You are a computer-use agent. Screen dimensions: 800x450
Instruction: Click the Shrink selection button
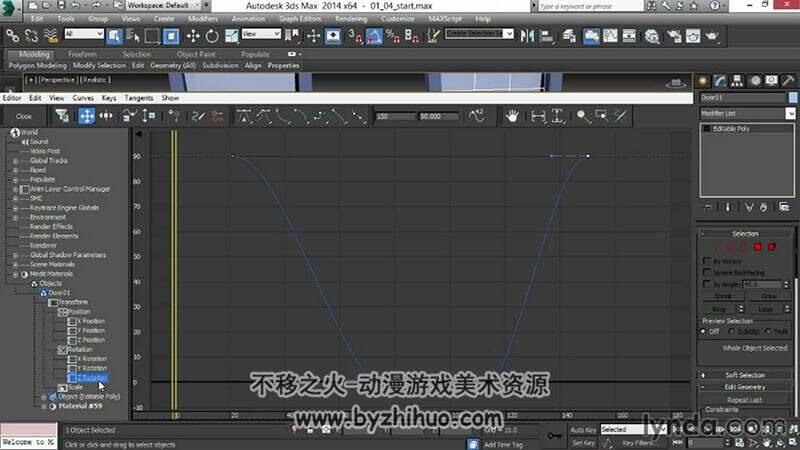click(722, 296)
